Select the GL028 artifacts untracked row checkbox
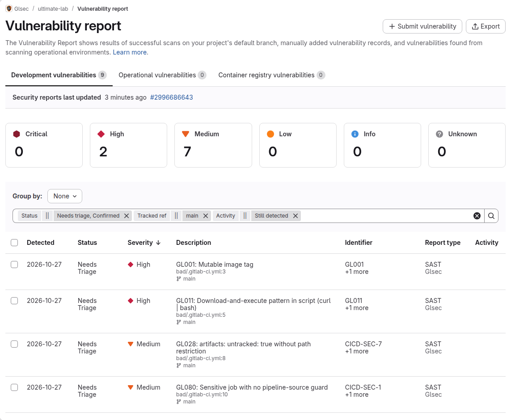This screenshot has width=511, height=420. click(x=14, y=344)
